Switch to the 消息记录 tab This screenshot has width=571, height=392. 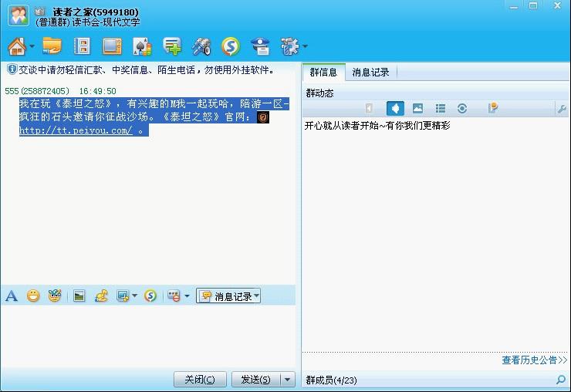pos(370,73)
